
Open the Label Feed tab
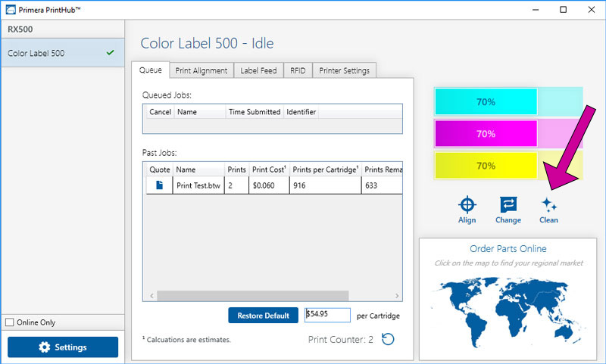(258, 70)
